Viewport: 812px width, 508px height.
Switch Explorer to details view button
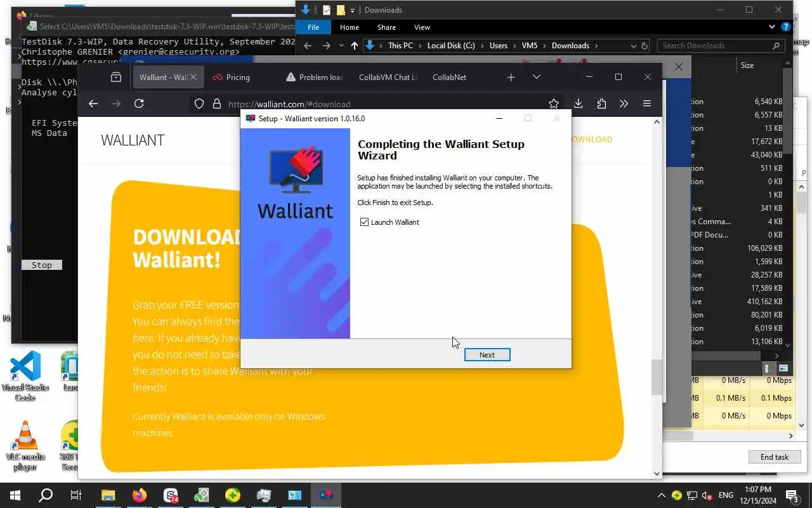point(767,368)
